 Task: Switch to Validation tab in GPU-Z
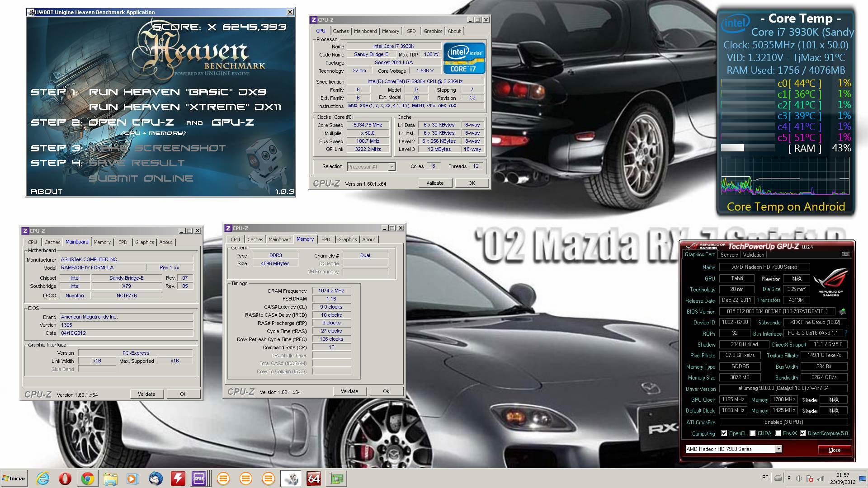point(753,255)
